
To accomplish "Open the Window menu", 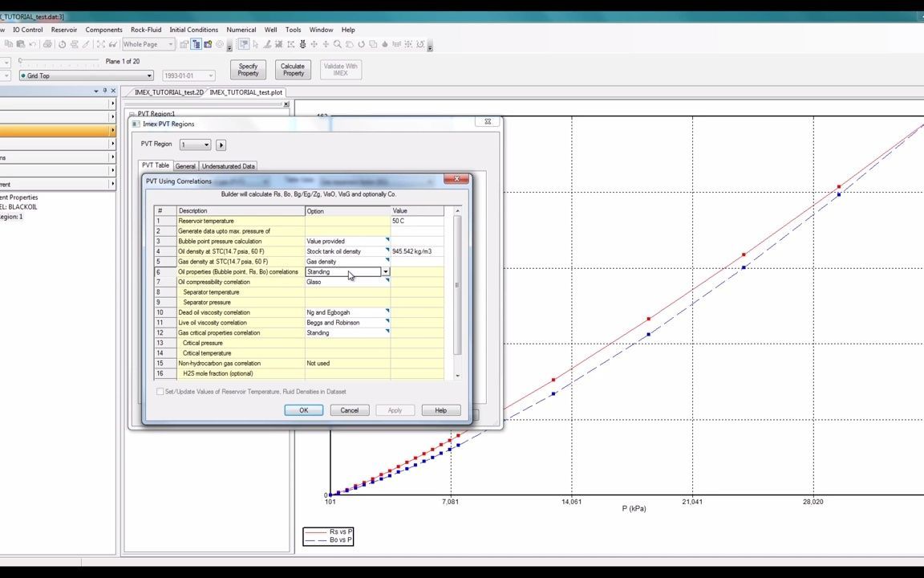I will [x=321, y=30].
